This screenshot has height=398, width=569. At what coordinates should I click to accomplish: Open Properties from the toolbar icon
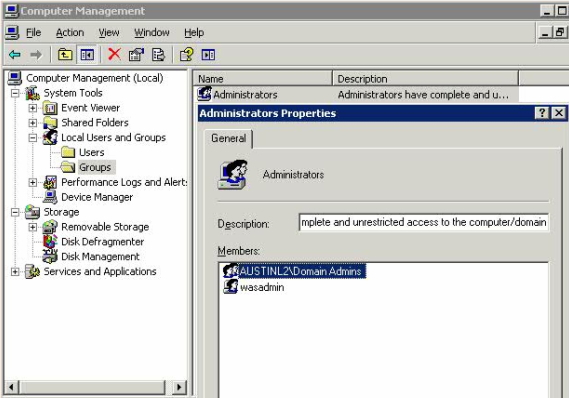tap(136, 55)
